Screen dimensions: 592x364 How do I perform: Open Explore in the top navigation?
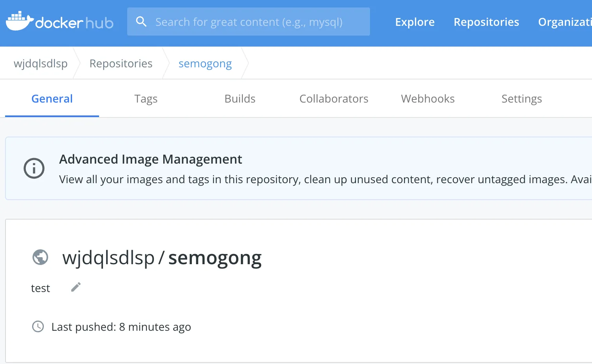[x=415, y=22]
